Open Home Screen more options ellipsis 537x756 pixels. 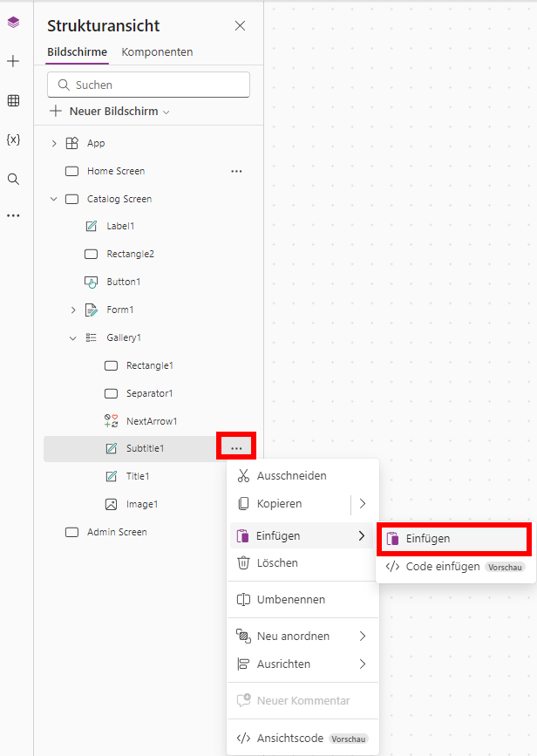tap(236, 171)
